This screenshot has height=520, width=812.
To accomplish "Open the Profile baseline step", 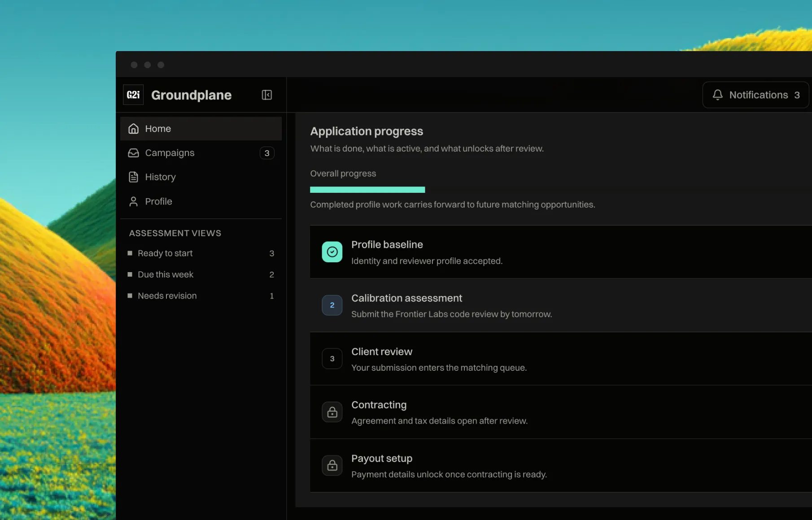I will point(561,252).
